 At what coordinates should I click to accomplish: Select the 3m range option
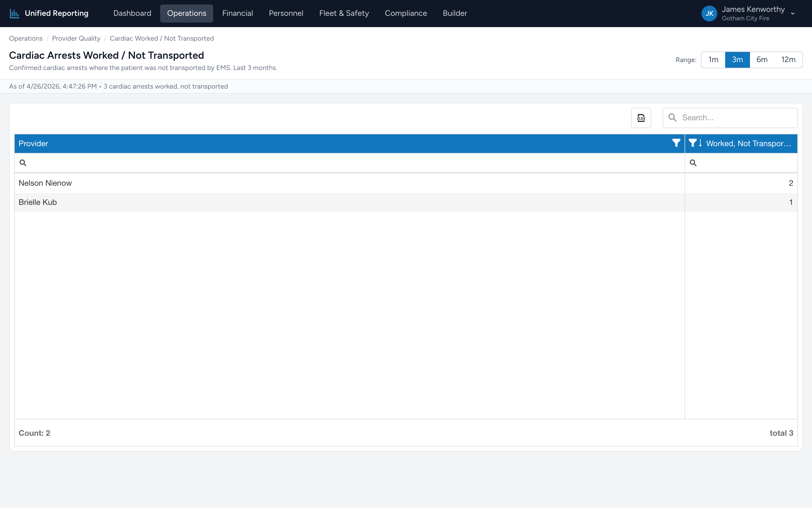(737, 60)
